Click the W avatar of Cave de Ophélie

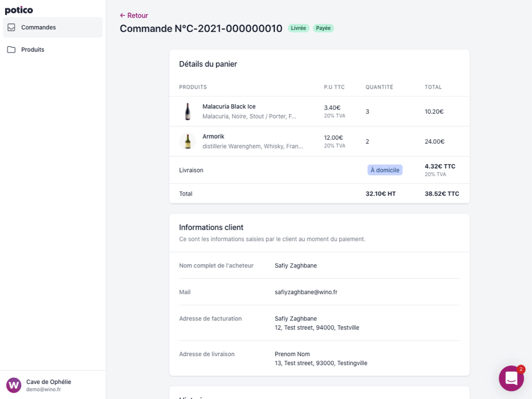point(13,385)
